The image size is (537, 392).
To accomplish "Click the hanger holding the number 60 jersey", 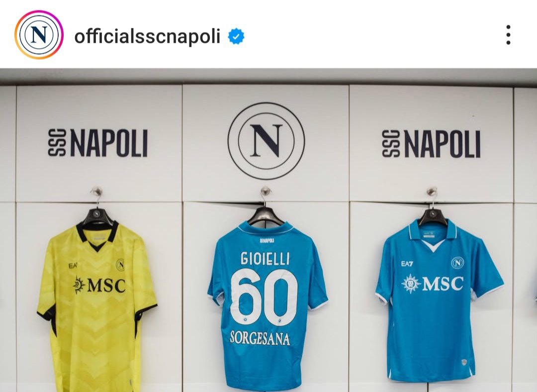I will pyautogui.click(x=266, y=205).
